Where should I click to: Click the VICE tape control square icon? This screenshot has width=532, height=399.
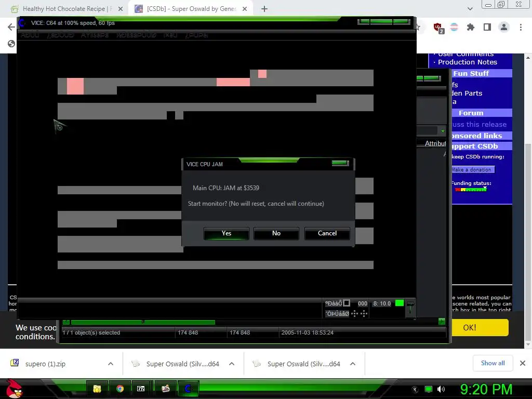coord(347,303)
